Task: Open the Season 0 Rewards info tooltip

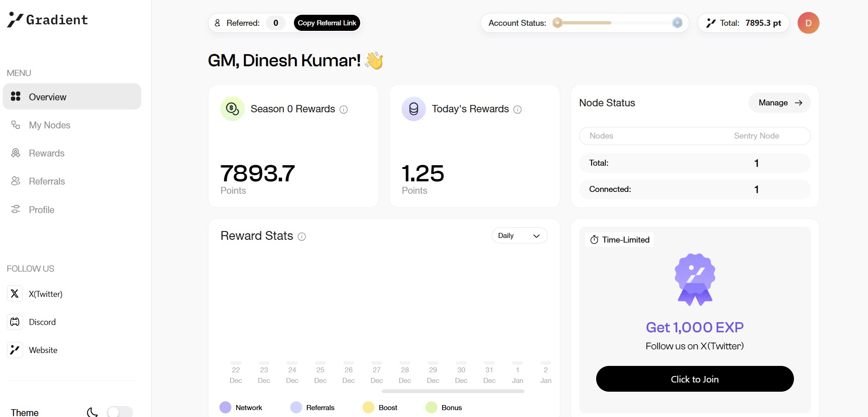Action: 344,110
